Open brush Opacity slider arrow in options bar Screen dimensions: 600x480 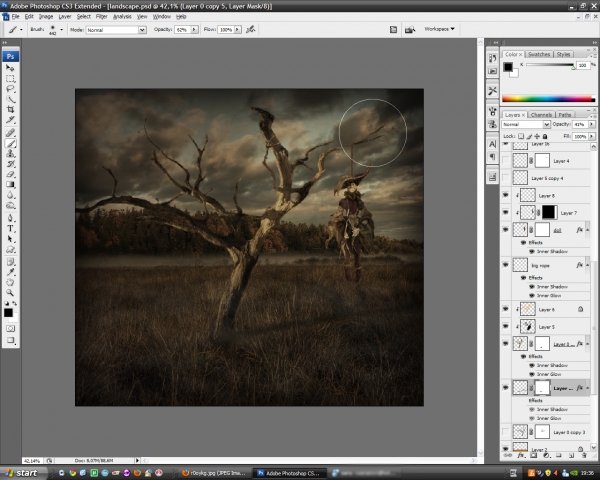click(x=194, y=29)
